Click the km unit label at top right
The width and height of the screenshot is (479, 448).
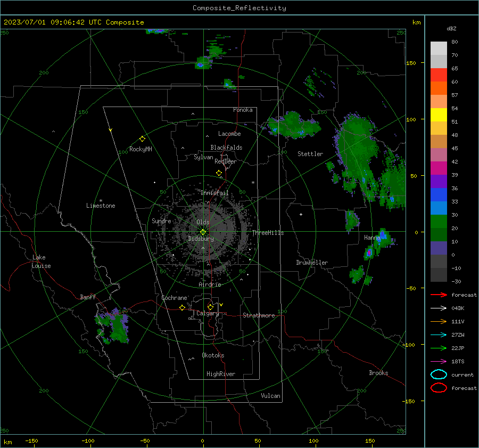416,22
